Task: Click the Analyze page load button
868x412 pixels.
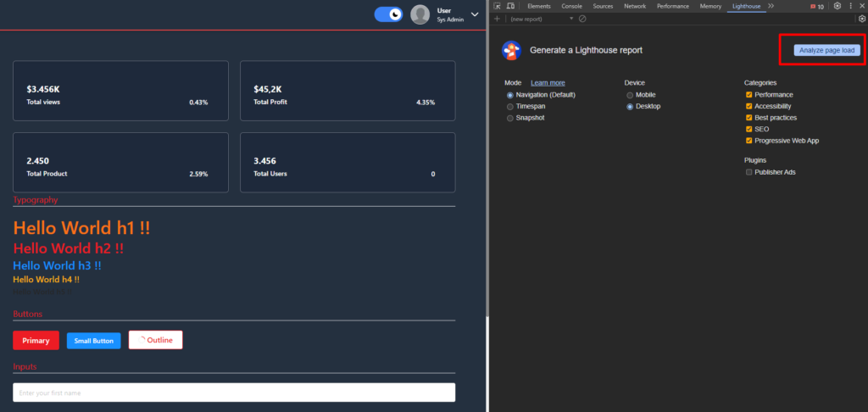Action: (x=827, y=51)
